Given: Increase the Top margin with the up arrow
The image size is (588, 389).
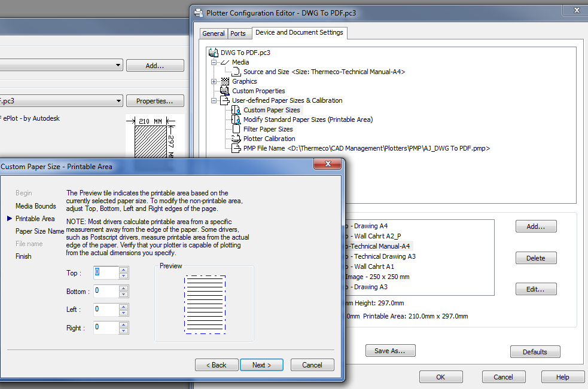Looking at the screenshot, I should click(x=124, y=270).
